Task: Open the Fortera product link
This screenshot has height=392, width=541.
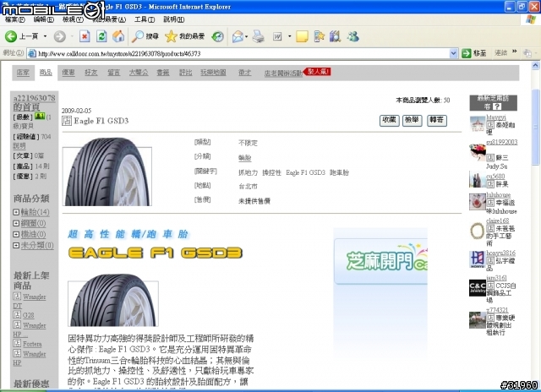Action: coord(32,344)
